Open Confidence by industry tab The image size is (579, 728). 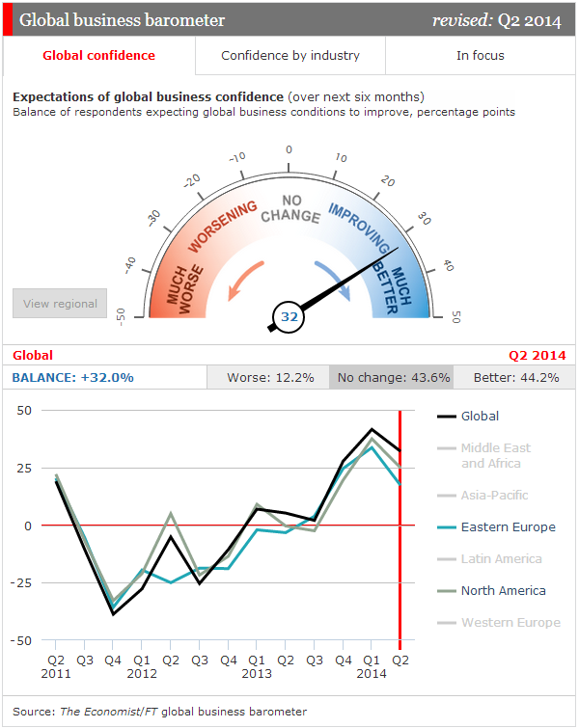point(289,56)
